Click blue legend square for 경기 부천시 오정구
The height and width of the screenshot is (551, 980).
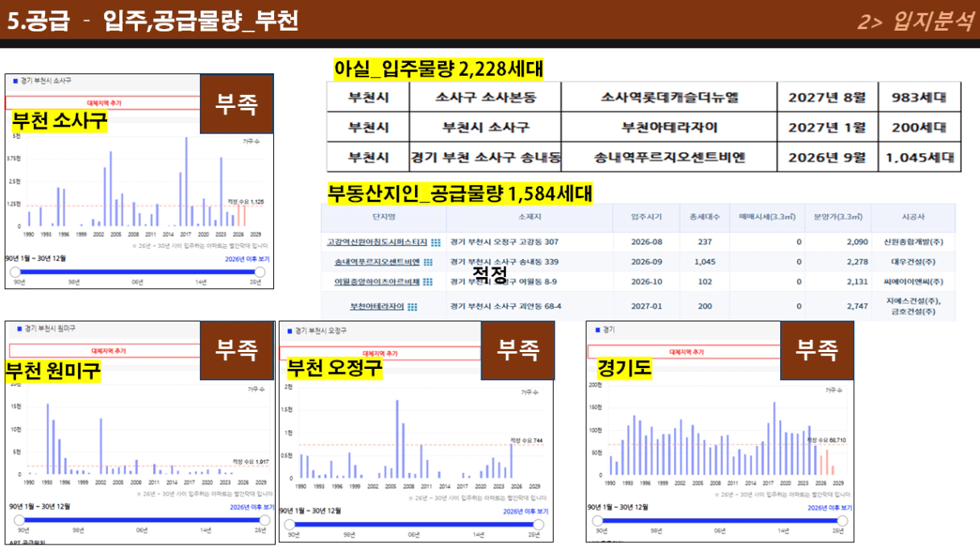click(x=288, y=330)
